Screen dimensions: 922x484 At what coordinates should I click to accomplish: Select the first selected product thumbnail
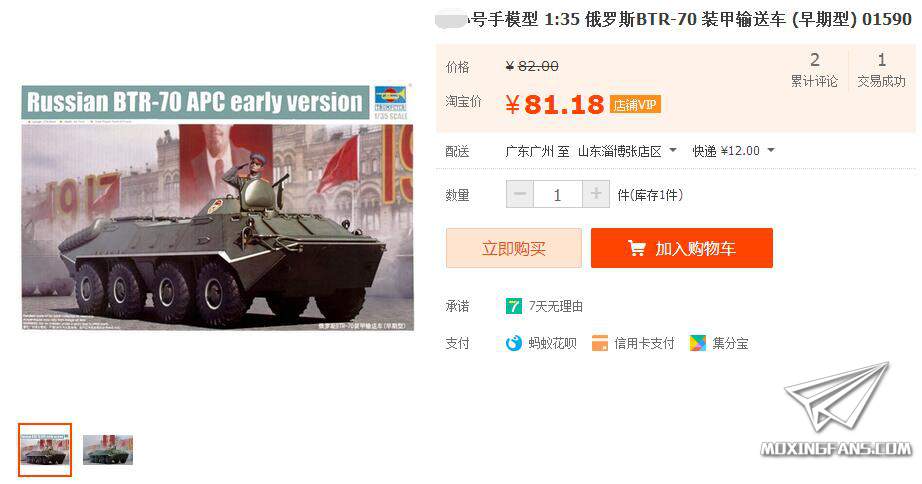45,450
